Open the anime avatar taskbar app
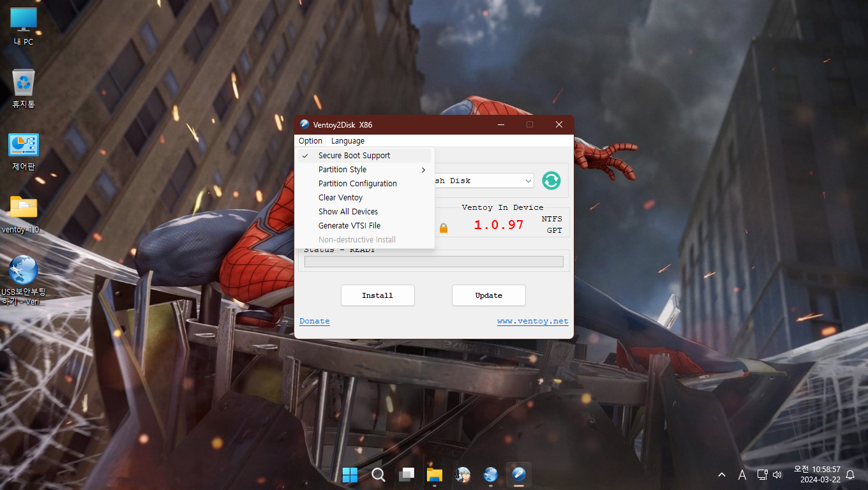The image size is (868, 490). point(463,475)
